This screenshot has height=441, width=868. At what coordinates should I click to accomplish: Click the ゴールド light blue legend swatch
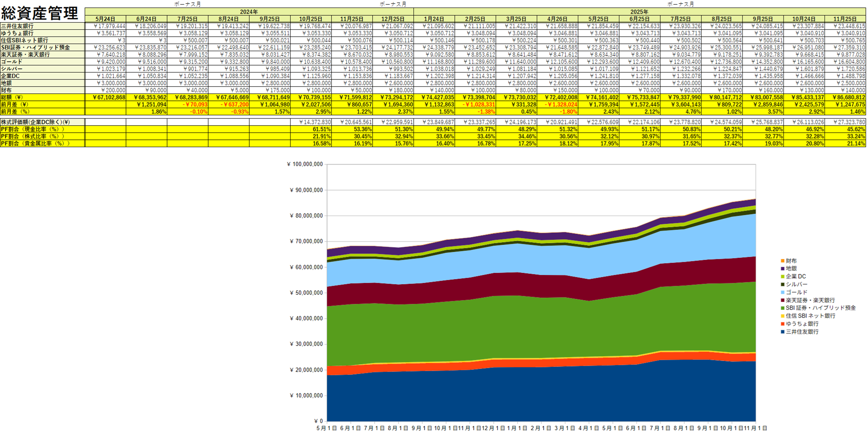pos(782,293)
